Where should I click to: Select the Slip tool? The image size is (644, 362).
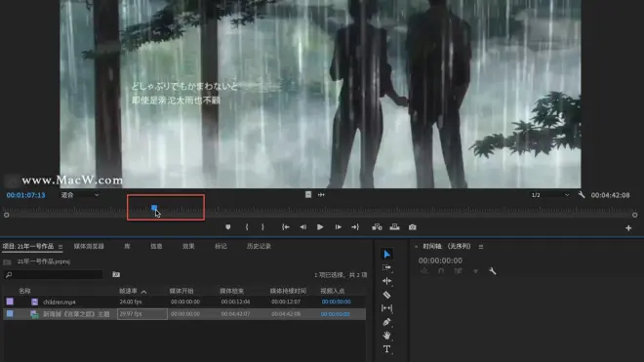tap(386, 308)
